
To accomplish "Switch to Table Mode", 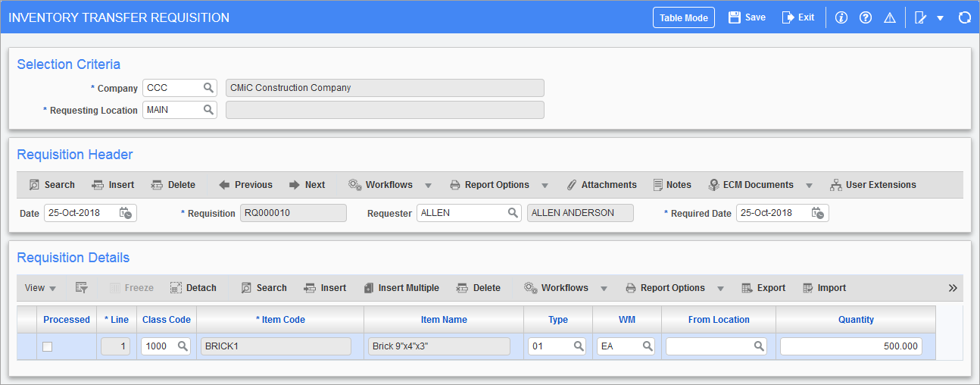I will pos(683,17).
